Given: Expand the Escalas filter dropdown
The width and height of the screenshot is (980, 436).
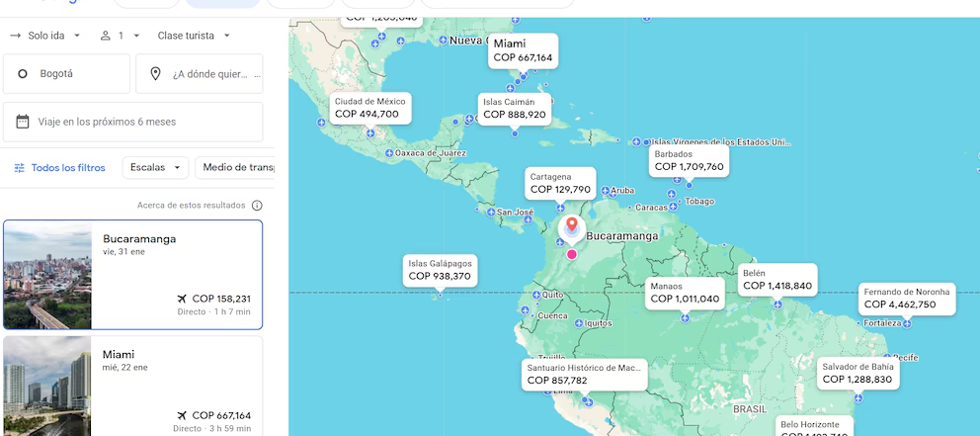Looking at the screenshot, I should [155, 168].
